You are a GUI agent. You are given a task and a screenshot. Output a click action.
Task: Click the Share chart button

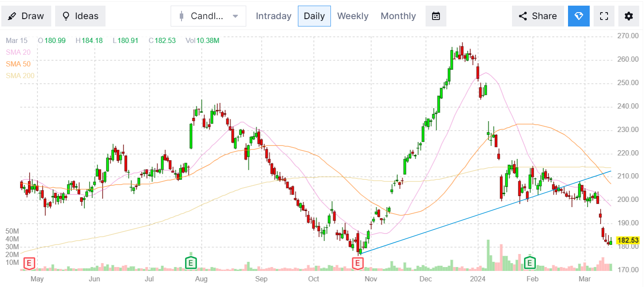(x=538, y=16)
